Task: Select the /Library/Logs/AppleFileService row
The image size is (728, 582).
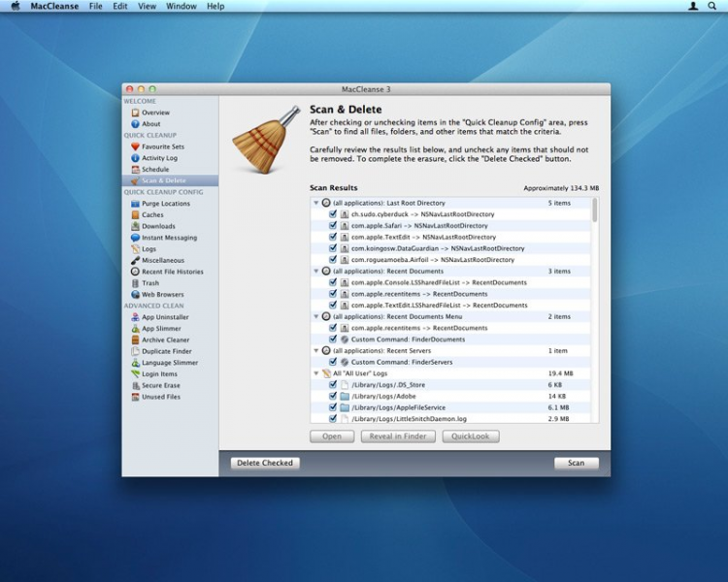Action: [x=450, y=407]
